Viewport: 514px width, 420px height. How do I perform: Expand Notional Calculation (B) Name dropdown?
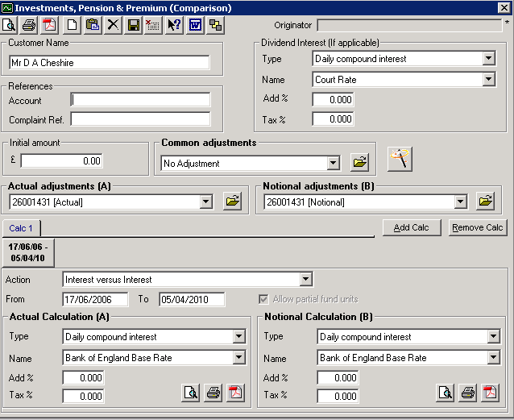click(493, 357)
